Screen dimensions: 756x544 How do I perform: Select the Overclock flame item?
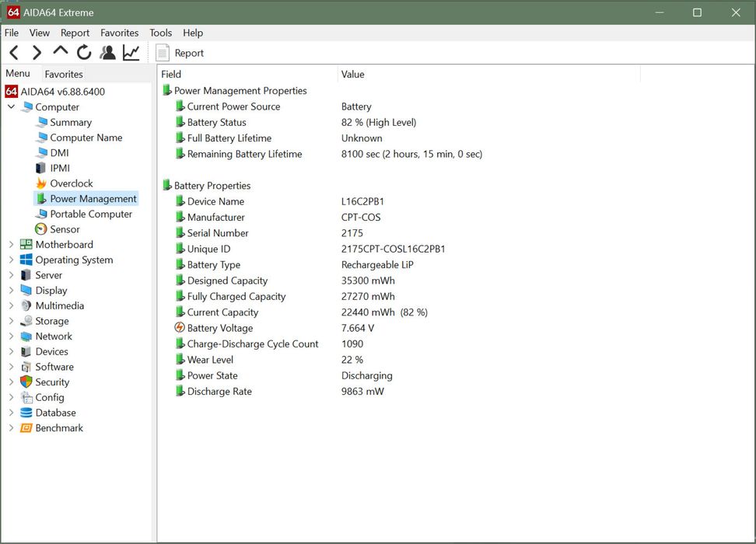71,183
